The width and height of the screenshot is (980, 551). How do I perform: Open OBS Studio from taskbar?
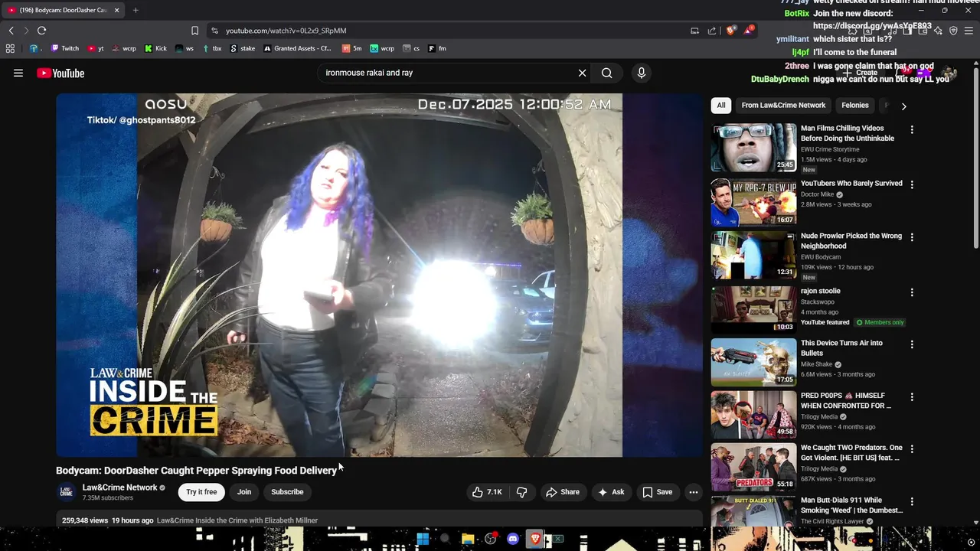coord(490,539)
